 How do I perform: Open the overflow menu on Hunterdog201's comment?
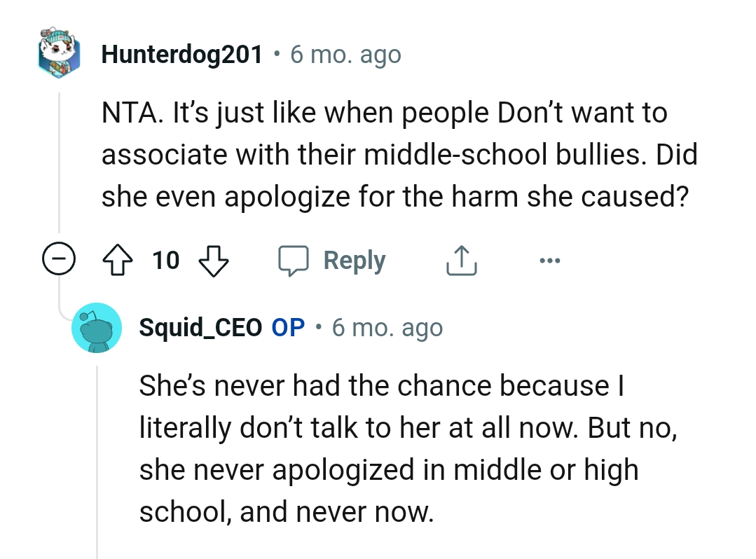549,259
